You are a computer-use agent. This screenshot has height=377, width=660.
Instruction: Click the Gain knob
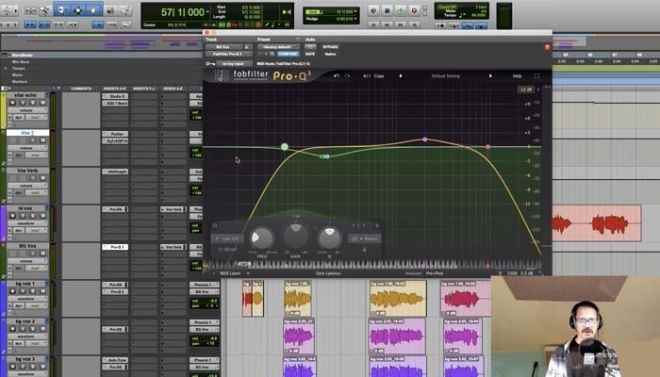point(296,236)
